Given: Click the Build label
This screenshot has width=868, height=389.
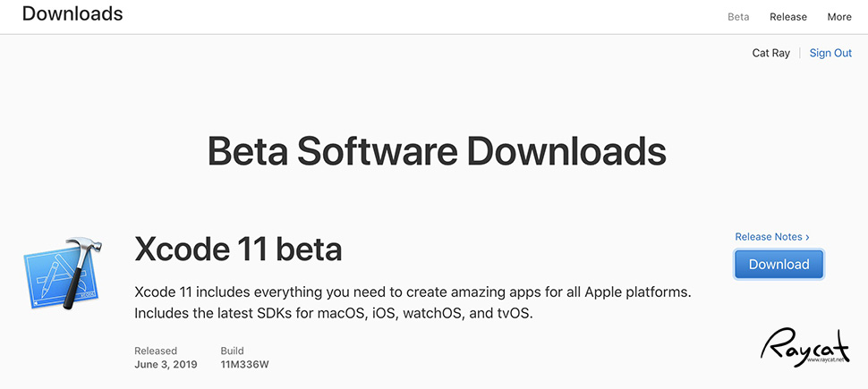Looking at the screenshot, I should pyautogui.click(x=232, y=351).
